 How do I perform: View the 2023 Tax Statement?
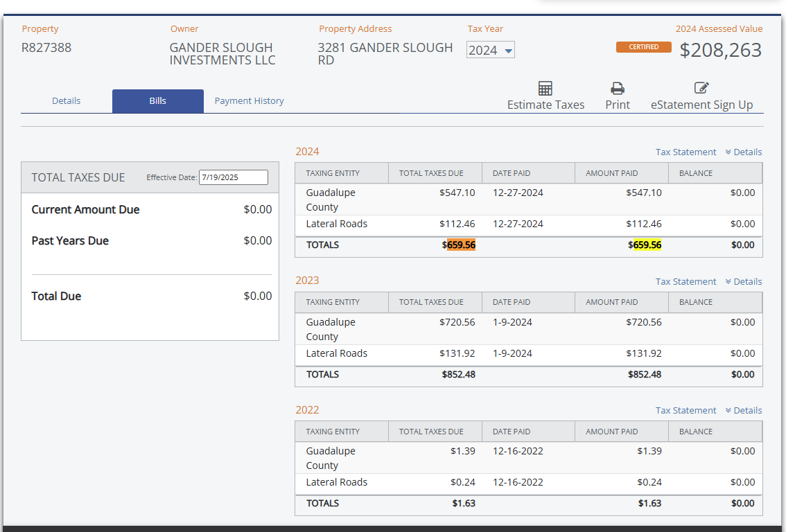pyautogui.click(x=685, y=281)
